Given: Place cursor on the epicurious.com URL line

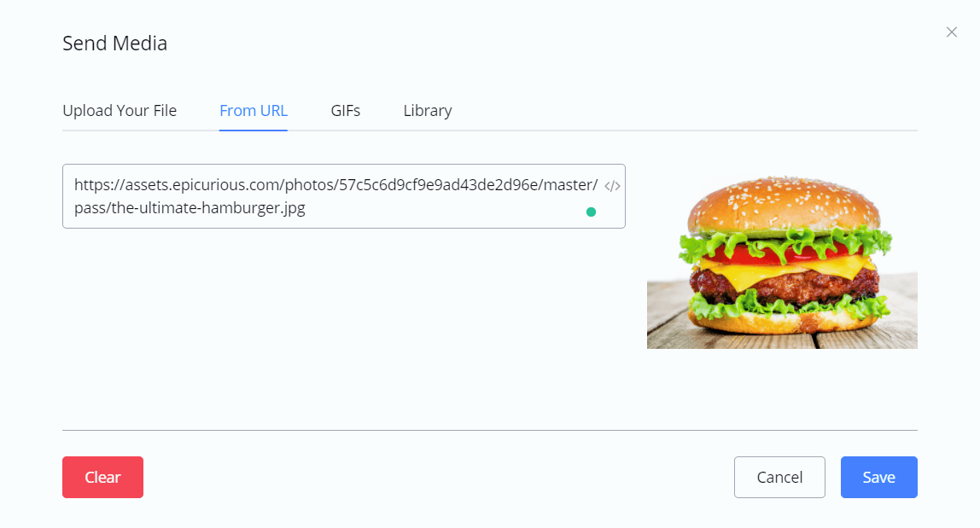Looking at the screenshot, I should coord(335,185).
